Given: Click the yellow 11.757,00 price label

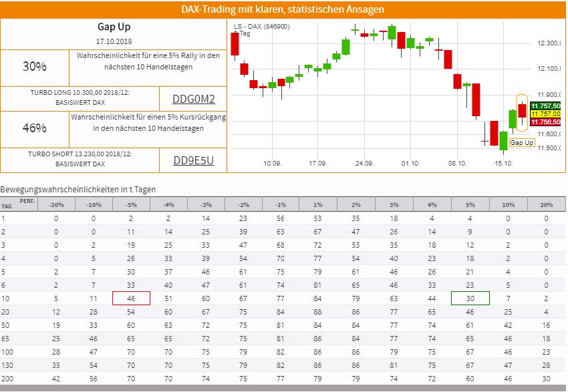Looking at the screenshot, I should click(x=545, y=114).
